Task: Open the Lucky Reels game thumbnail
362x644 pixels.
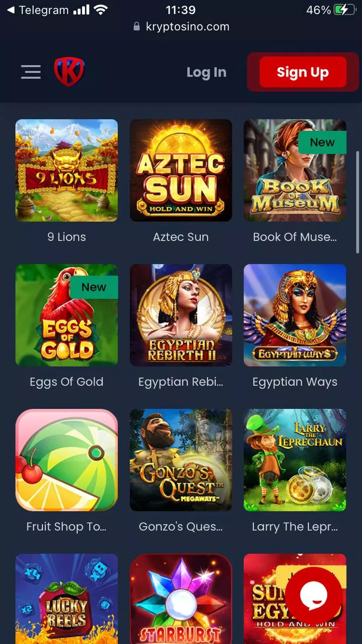Action: (66, 599)
